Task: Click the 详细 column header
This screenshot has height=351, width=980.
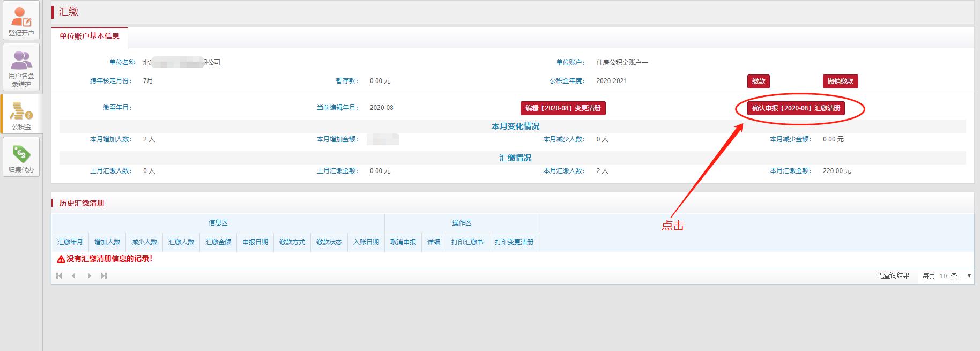Action: click(x=434, y=242)
